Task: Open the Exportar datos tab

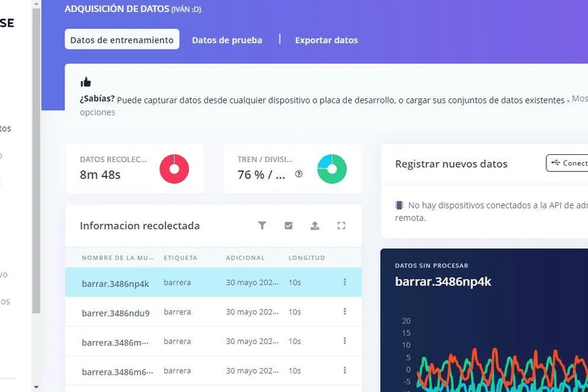Action: (x=326, y=40)
